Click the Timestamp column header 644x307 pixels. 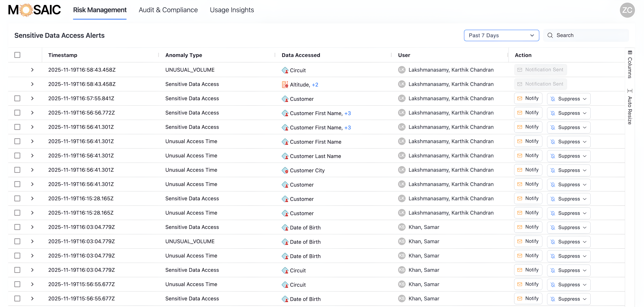pos(63,55)
